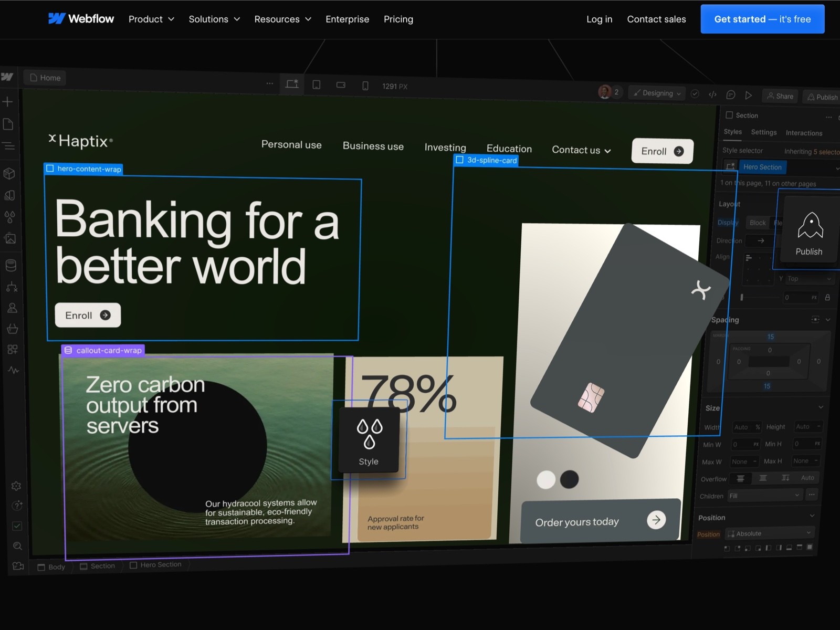
Task: Open the Logic flow icon
Action: [12, 287]
